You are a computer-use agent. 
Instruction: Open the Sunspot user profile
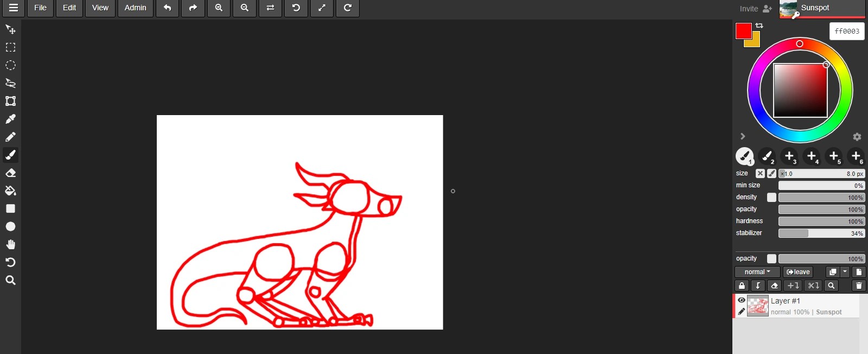(x=822, y=9)
